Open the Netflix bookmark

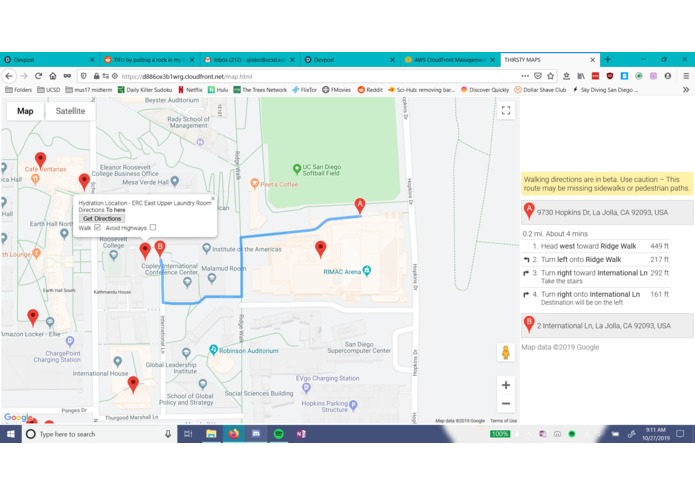pos(190,89)
